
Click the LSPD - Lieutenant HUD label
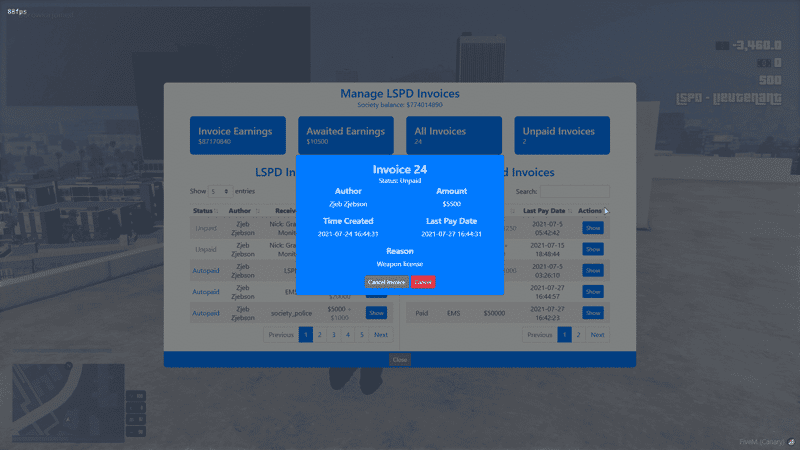pos(729,98)
